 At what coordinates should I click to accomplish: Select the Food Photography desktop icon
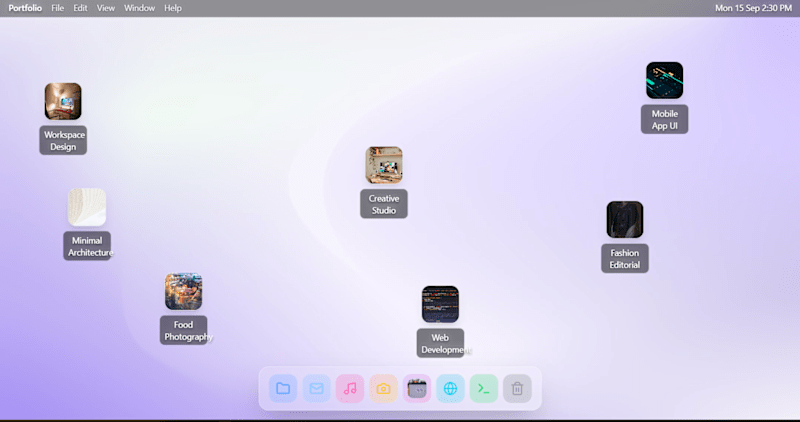click(x=184, y=291)
